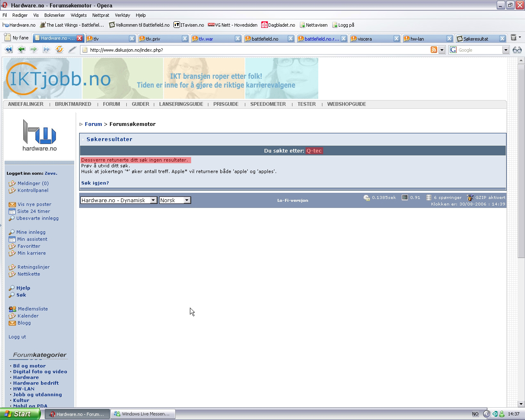The image size is (525, 420).
Task: Click the rewind navigation icon
Action: [8, 50]
